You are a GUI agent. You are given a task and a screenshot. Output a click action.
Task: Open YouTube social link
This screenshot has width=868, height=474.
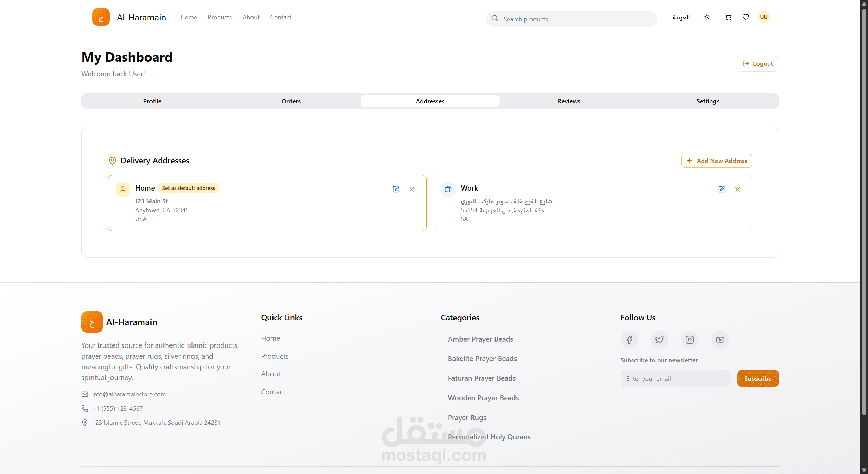[720, 340]
